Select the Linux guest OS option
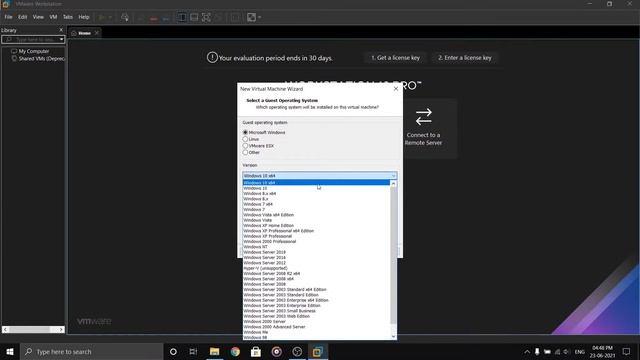Image resolution: width=640 pixels, height=360 pixels. [245, 139]
